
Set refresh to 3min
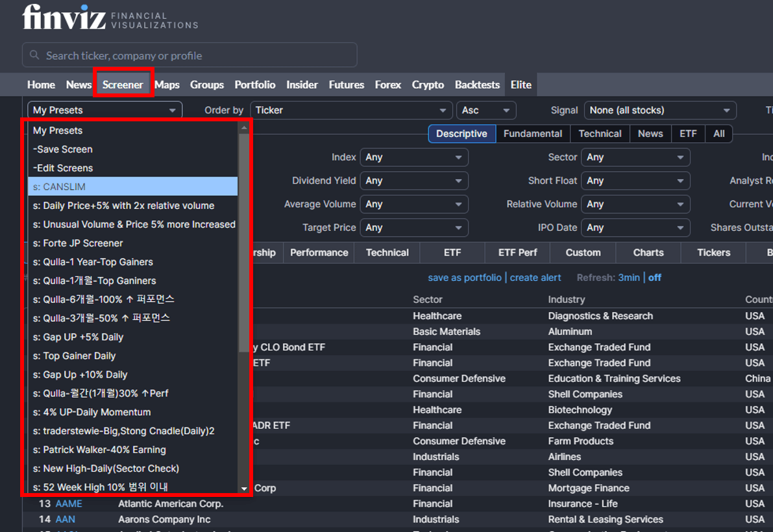pos(629,277)
